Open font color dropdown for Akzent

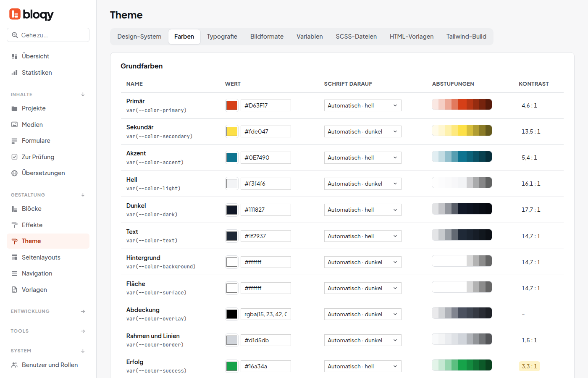point(362,157)
